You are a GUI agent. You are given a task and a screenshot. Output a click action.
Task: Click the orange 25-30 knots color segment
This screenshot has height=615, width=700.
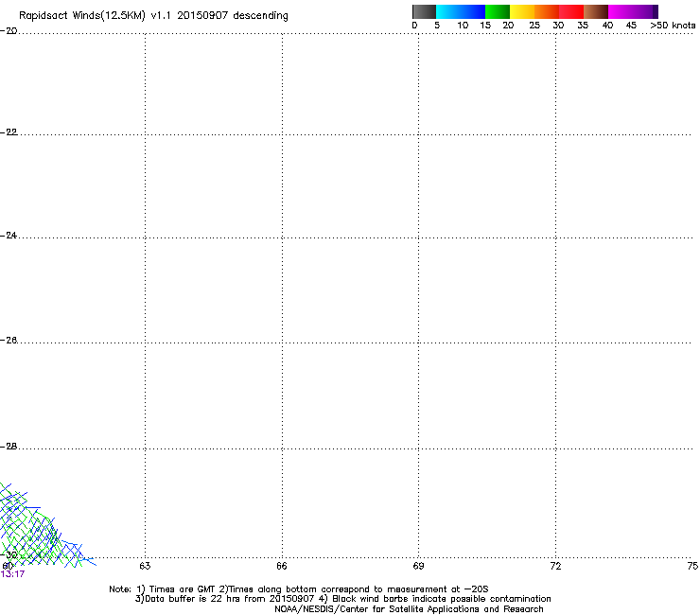pos(547,11)
